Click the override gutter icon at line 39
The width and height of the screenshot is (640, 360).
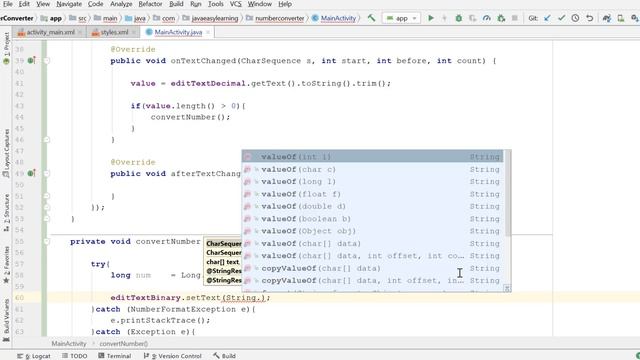(x=31, y=60)
